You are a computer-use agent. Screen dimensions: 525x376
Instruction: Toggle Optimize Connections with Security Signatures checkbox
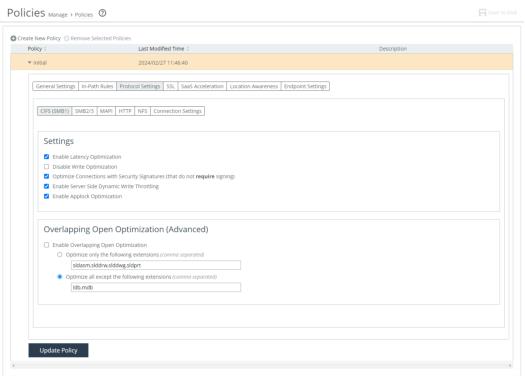47,176
